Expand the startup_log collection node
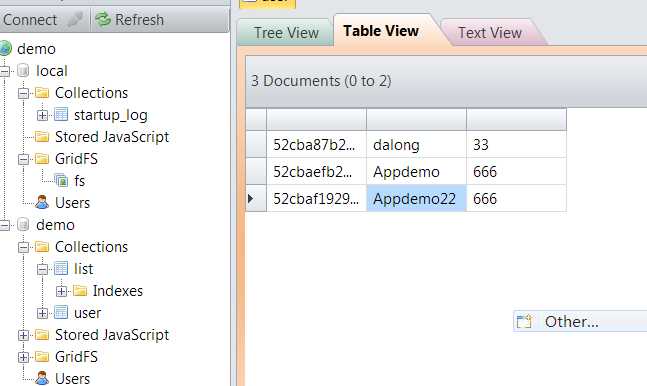 (43, 115)
